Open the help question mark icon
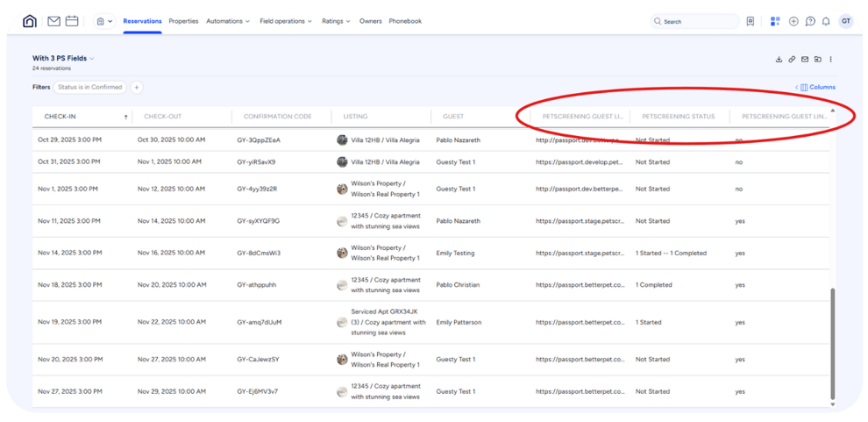Screen dimensions: 868x422 pyautogui.click(x=809, y=21)
